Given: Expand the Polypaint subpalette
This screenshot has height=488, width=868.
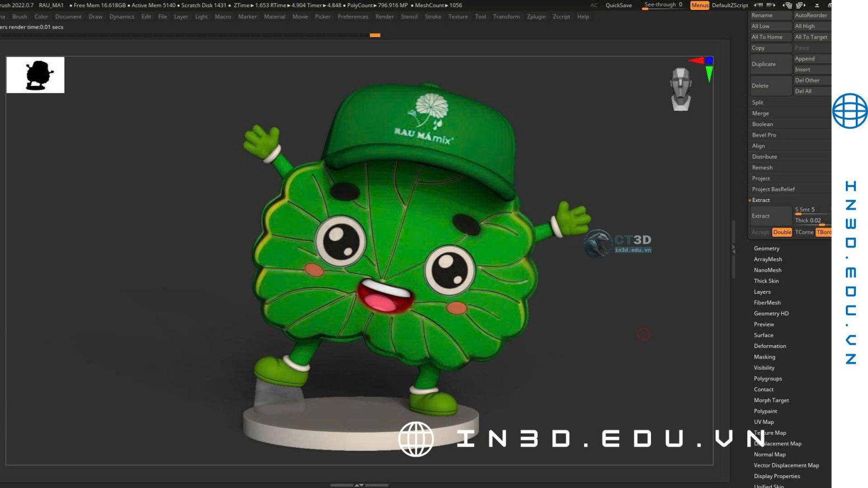Looking at the screenshot, I should (766, 411).
